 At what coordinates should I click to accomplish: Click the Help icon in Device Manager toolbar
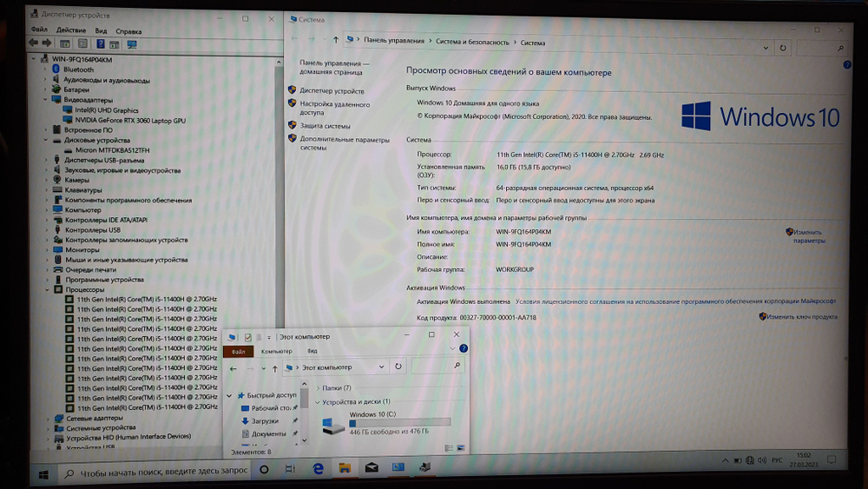coord(100,43)
